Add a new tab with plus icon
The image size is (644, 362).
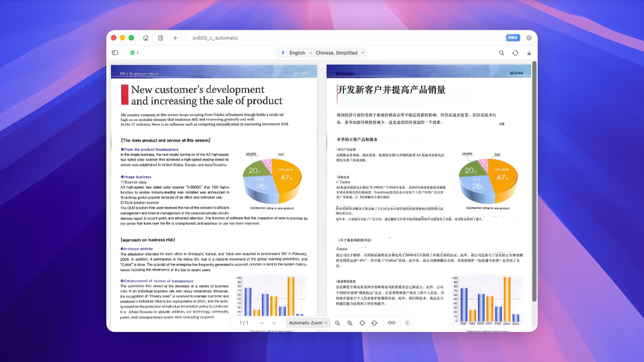(175, 38)
